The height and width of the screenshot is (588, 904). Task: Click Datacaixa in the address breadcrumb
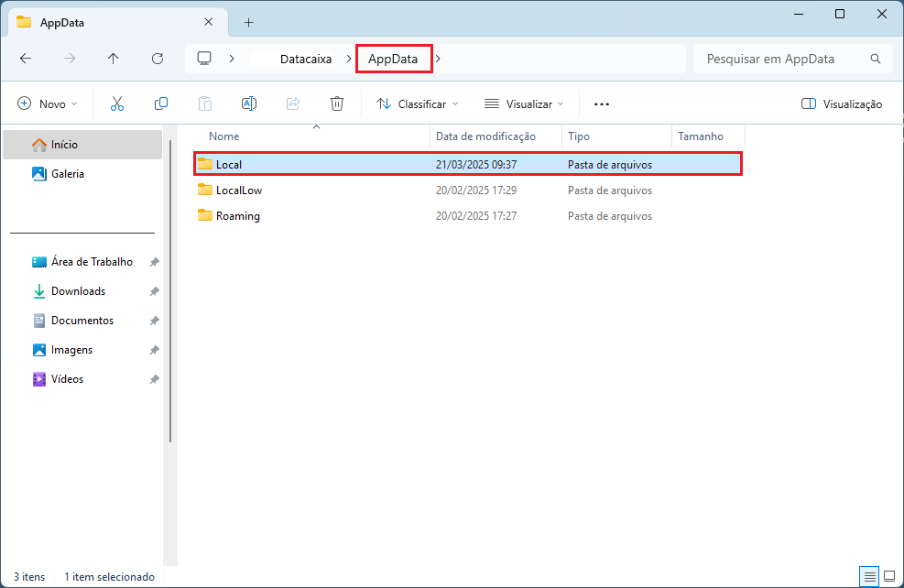pos(306,59)
